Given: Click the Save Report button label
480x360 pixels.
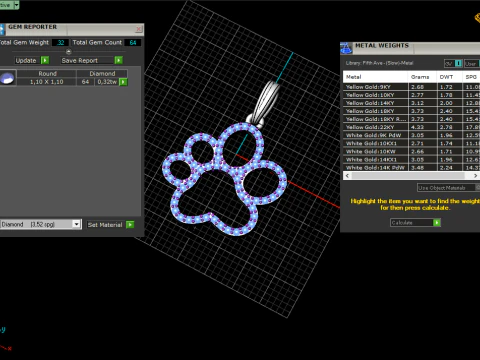Looking at the screenshot, I should click(x=80, y=61).
